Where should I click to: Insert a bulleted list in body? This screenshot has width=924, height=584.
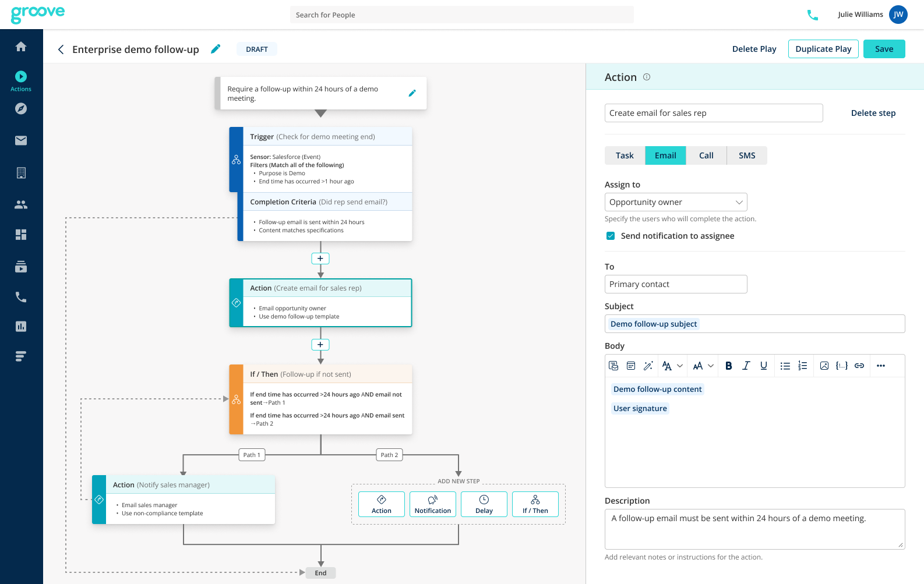785,366
